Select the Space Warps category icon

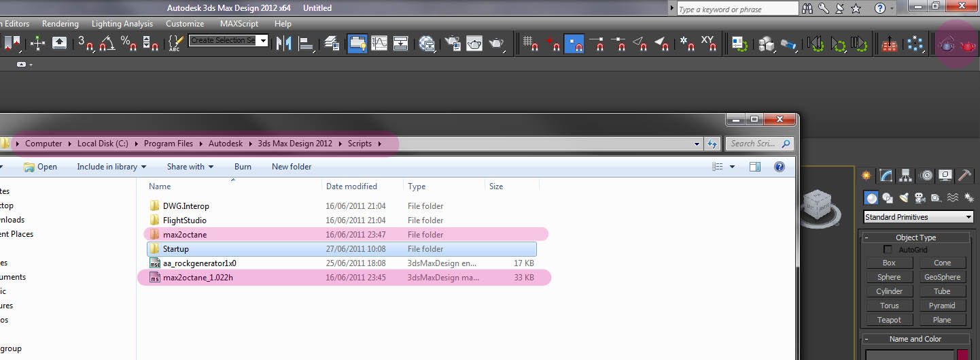click(953, 198)
